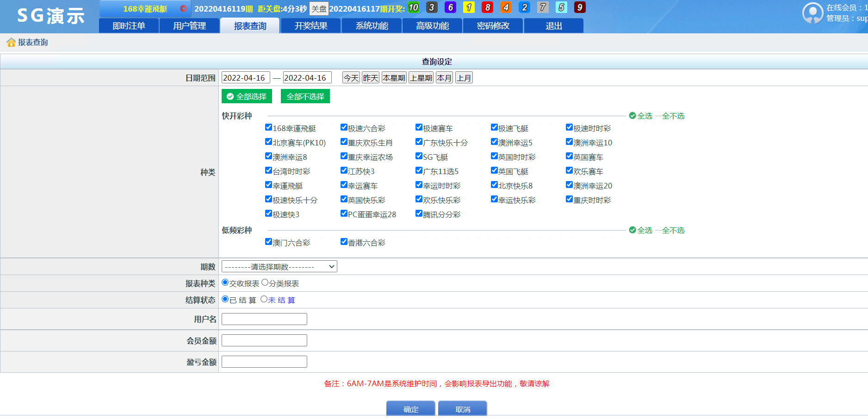Click the green check icon on 全部选择 button
Viewport: 868px width, 420px height.
pos(230,96)
